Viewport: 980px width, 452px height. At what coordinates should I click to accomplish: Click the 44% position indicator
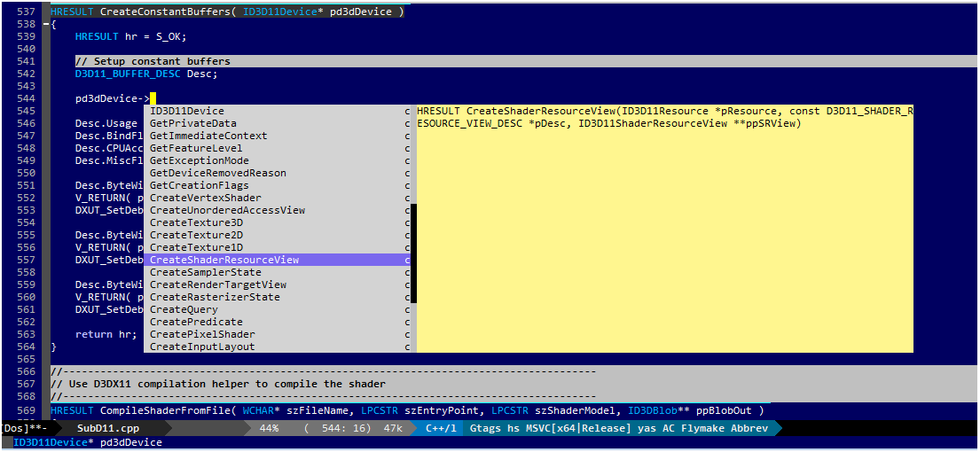[269, 428]
